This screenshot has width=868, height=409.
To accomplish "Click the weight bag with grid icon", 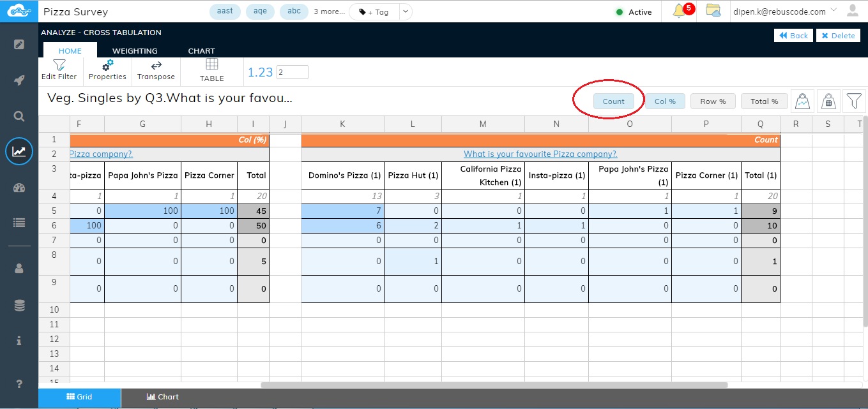I will coord(828,101).
